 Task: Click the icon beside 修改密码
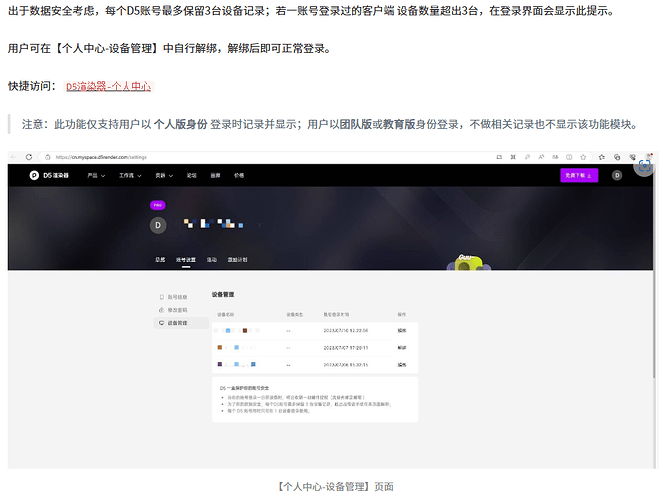tap(161, 310)
